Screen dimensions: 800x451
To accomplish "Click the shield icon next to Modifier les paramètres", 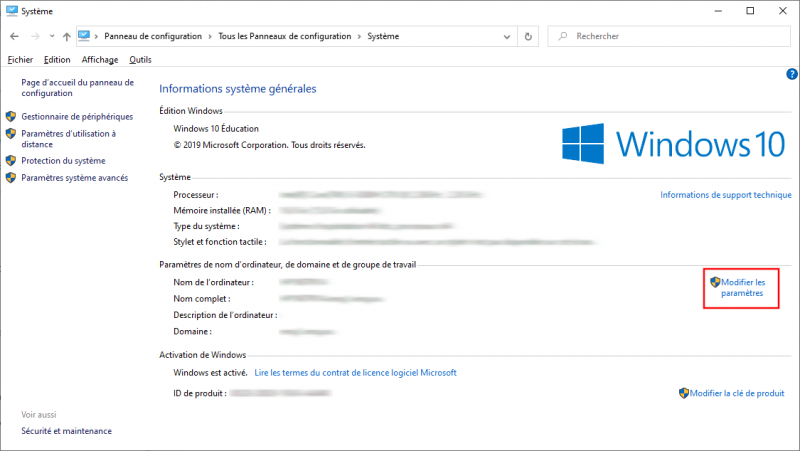I will pyautogui.click(x=714, y=283).
